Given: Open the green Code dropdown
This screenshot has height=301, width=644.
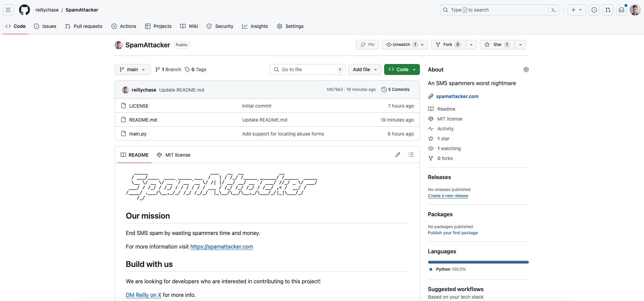Looking at the screenshot, I should tap(402, 69).
